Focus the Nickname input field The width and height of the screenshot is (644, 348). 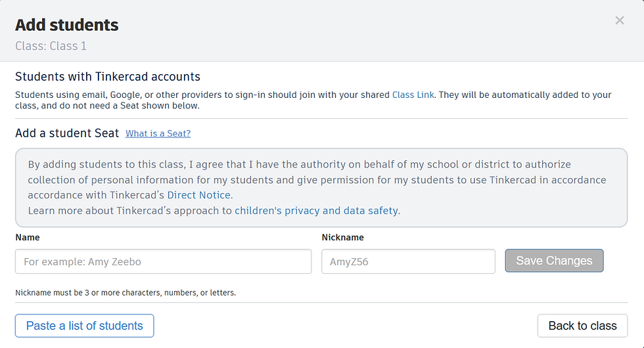click(408, 261)
